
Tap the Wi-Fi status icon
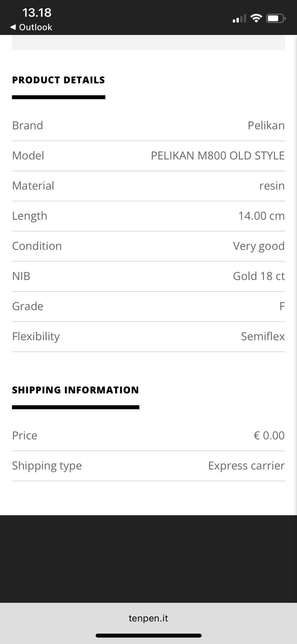[x=256, y=18]
